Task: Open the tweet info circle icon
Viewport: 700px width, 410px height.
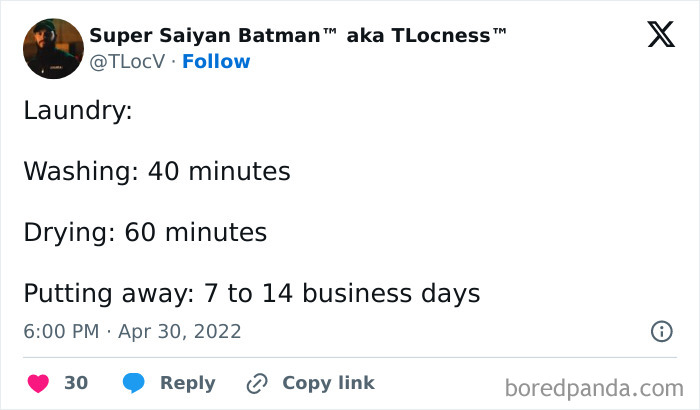Action: tap(661, 330)
